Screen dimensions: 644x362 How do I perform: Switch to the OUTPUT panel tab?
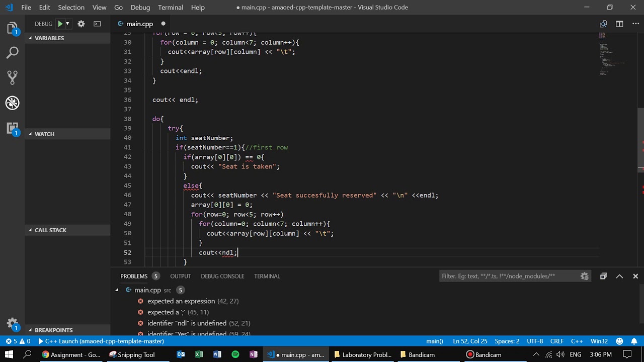pyautogui.click(x=181, y=276)
